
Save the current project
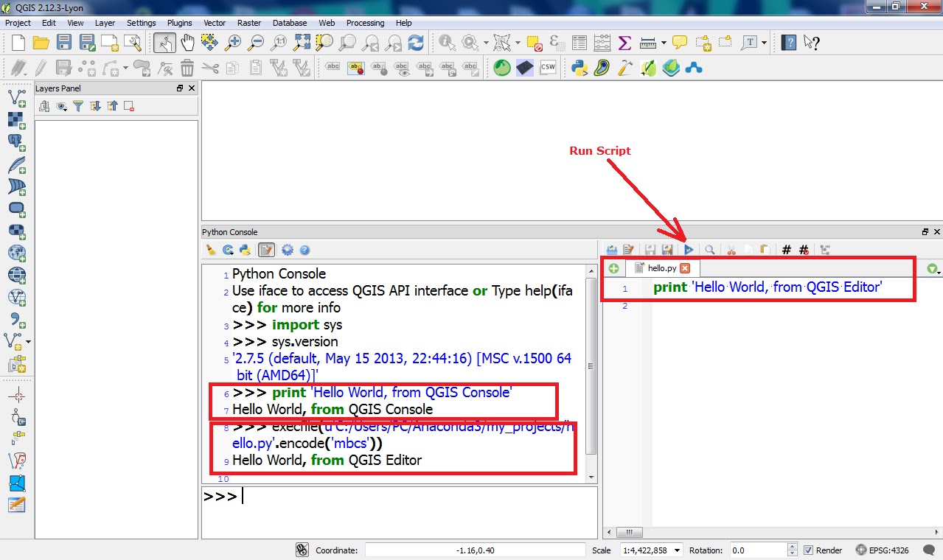click(64, 42)
